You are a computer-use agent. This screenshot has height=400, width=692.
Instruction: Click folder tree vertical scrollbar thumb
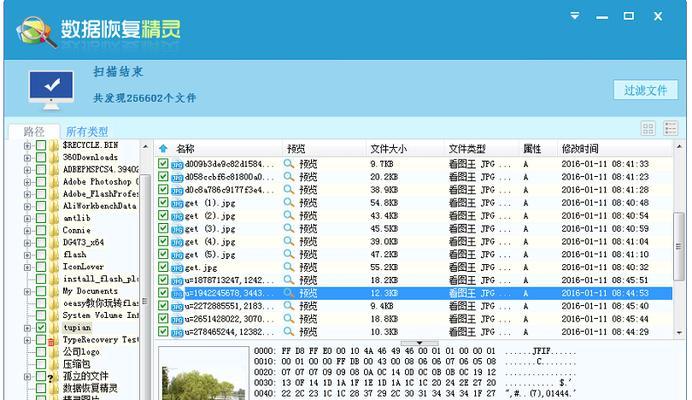pyautogui.click(x=145, y=302)
